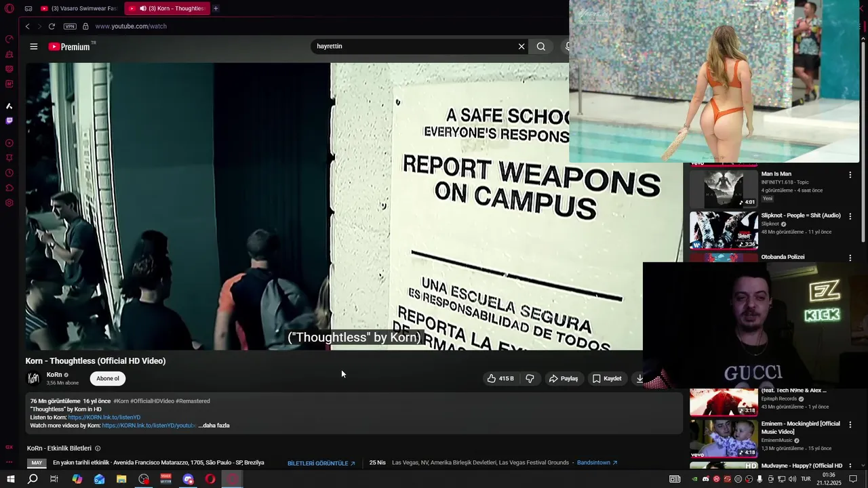
Task: Open Aria AI icon in sidebar
Action: 9,106
